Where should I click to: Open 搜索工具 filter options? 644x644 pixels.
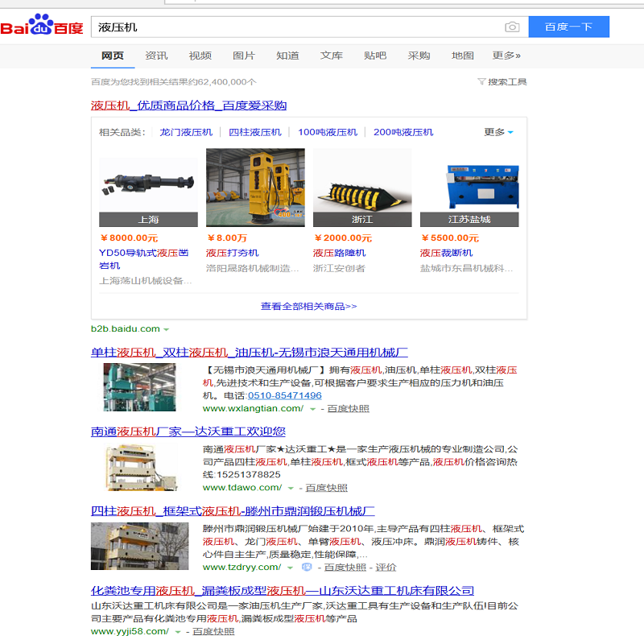pos(502,82)
